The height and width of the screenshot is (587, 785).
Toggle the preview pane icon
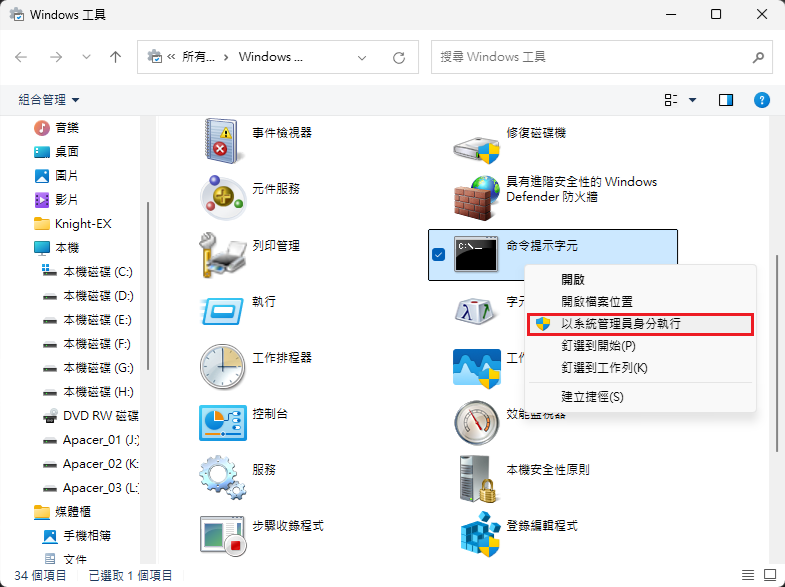[x=726, y=100]
